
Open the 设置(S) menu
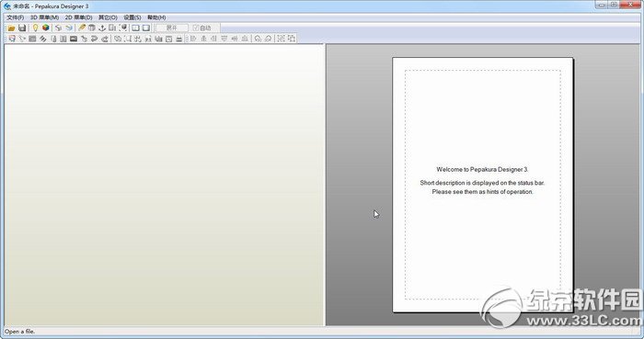pos(132,17)
